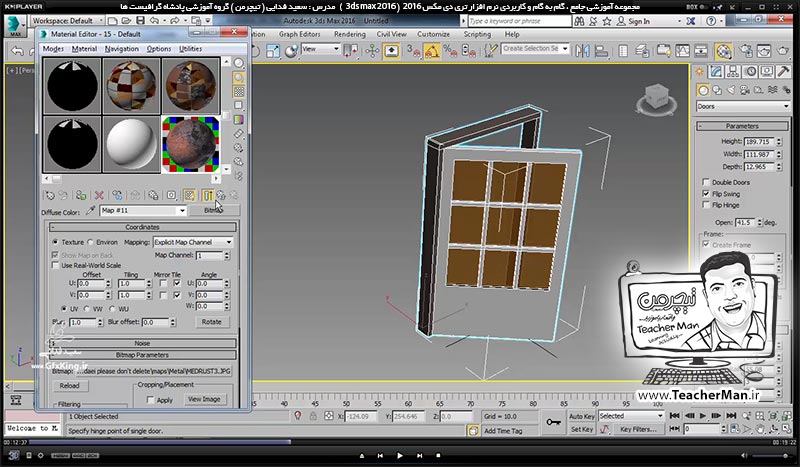Screen dimensions: 800x467
Task: Click the Key Filters button
Action: (638, 429)
